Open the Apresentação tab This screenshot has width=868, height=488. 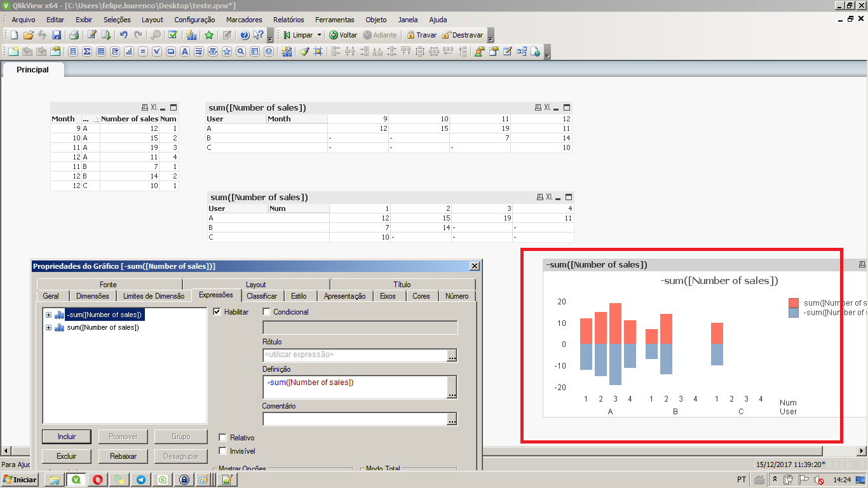[x=344, y=296]
